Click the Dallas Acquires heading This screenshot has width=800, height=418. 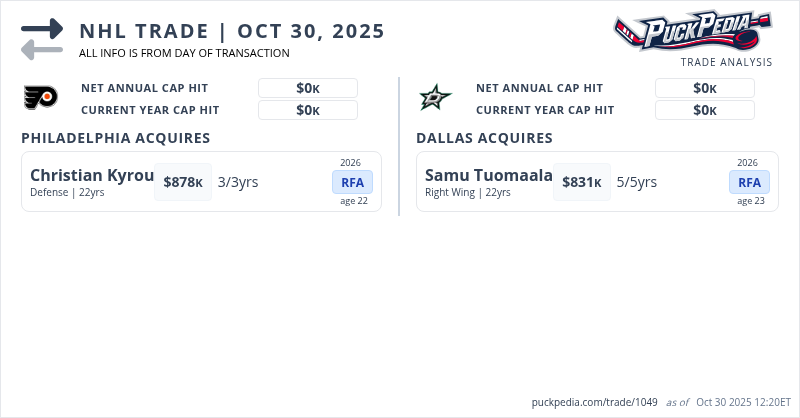tap(484, 138)
